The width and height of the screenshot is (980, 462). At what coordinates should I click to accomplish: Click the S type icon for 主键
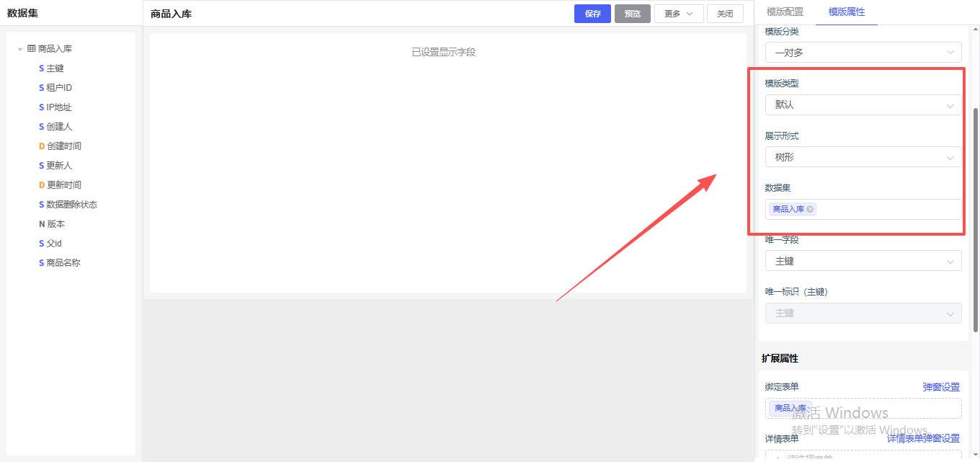pos(42,68)
